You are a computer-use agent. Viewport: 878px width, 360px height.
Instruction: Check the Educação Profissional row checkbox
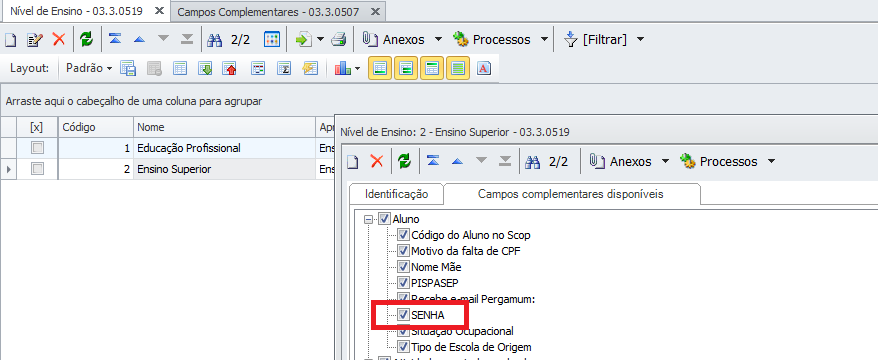[38, 148]
